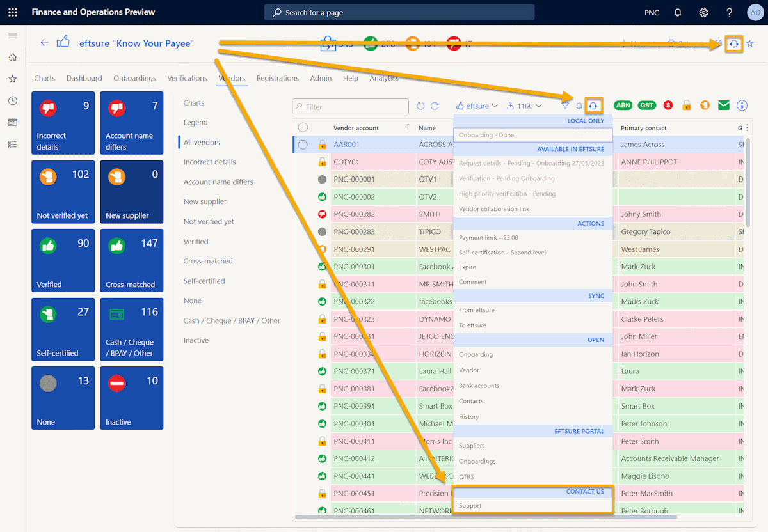The width and height of the screenshot is (768, 532).
Task: Open Modules list icon in sidebar
Action: [13, 145]
